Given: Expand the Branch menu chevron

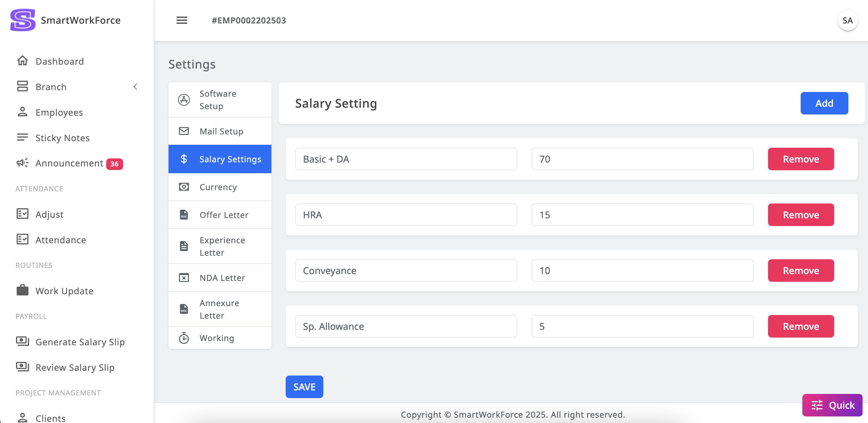Looking at the screenshot, I should [136, 87].
